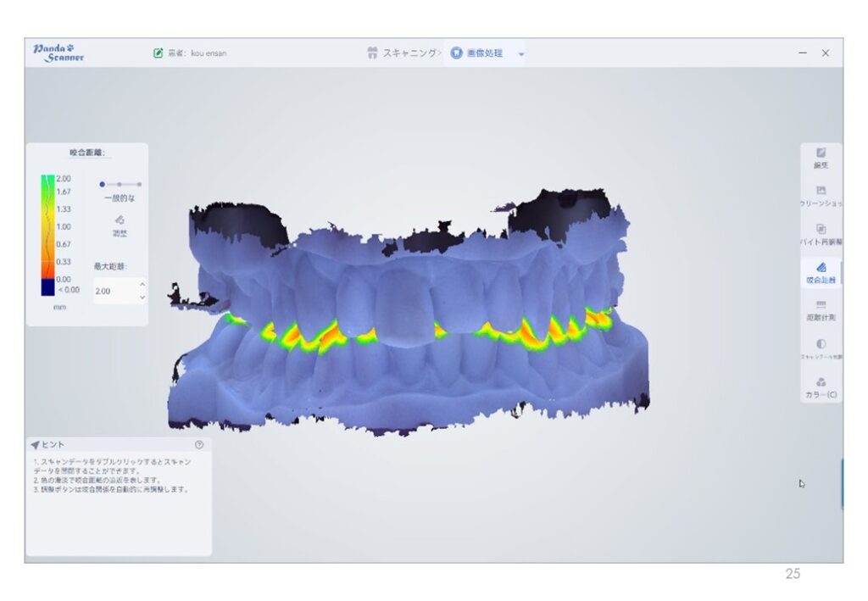Select the バイト再調整 bite re-adjust tool

point(821,234)
